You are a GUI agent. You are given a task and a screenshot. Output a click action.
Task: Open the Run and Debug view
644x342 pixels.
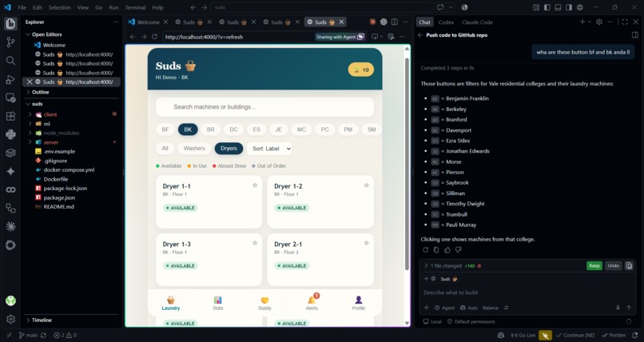click(x=10, y=79)
